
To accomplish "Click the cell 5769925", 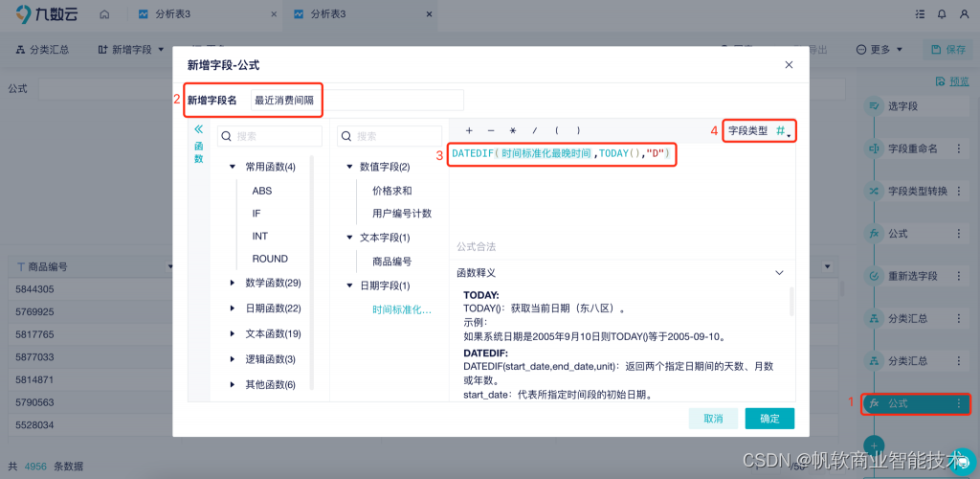I will 35,311.
